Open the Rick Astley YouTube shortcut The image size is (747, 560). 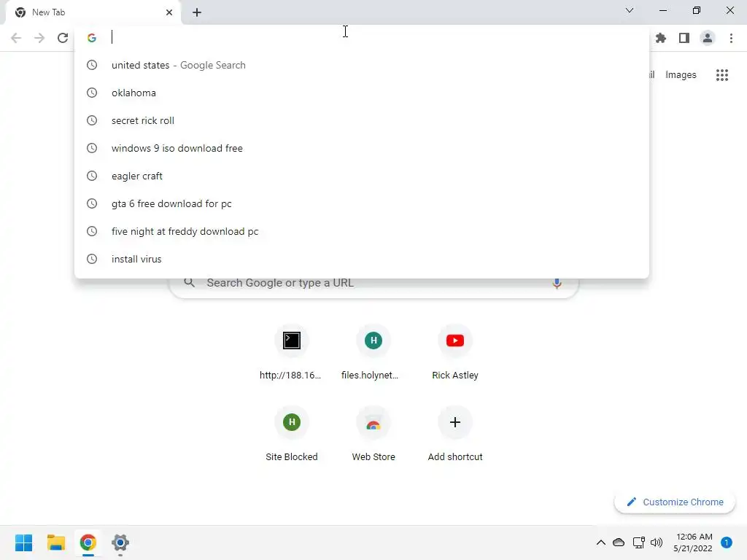click(x=455, y=354)
